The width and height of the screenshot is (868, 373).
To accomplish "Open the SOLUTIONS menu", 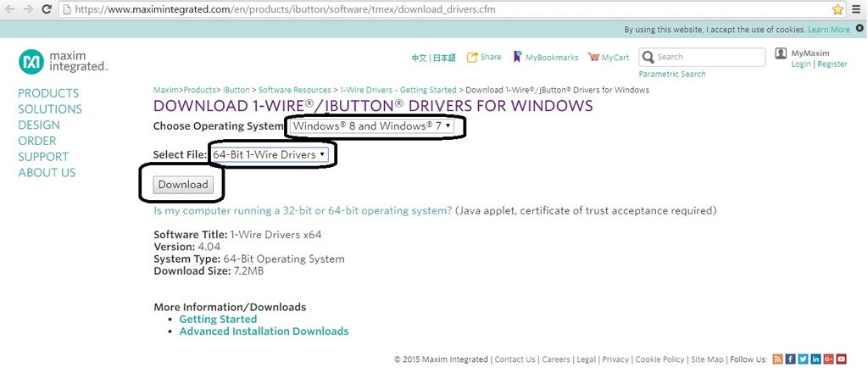I will [x=50, y=109].
